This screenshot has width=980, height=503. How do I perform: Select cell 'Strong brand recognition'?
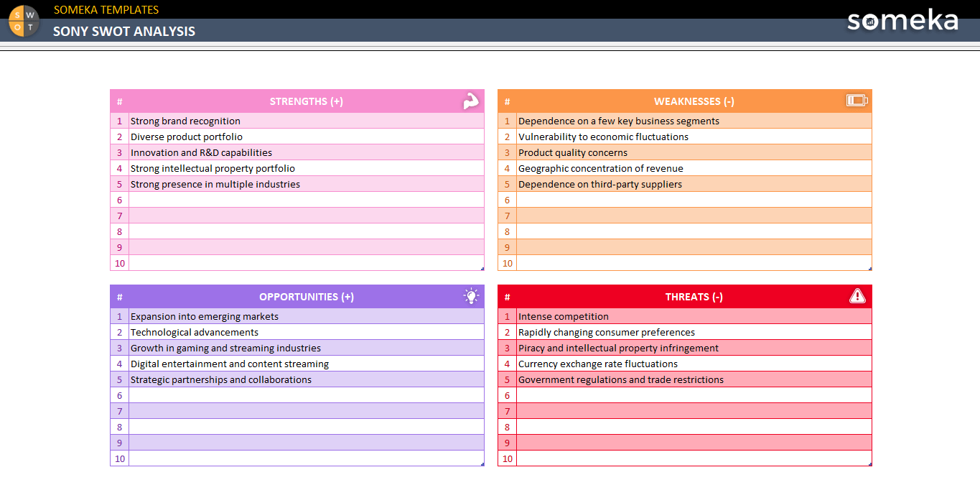[x=307, y=121]
